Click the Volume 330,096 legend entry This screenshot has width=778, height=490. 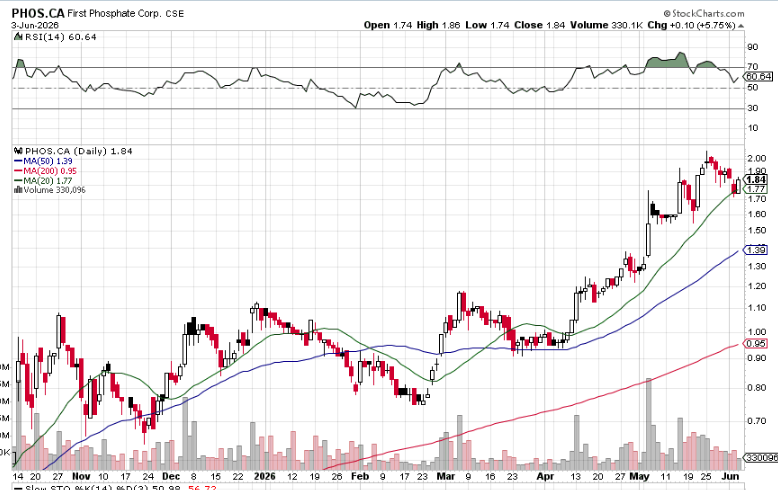55,190
